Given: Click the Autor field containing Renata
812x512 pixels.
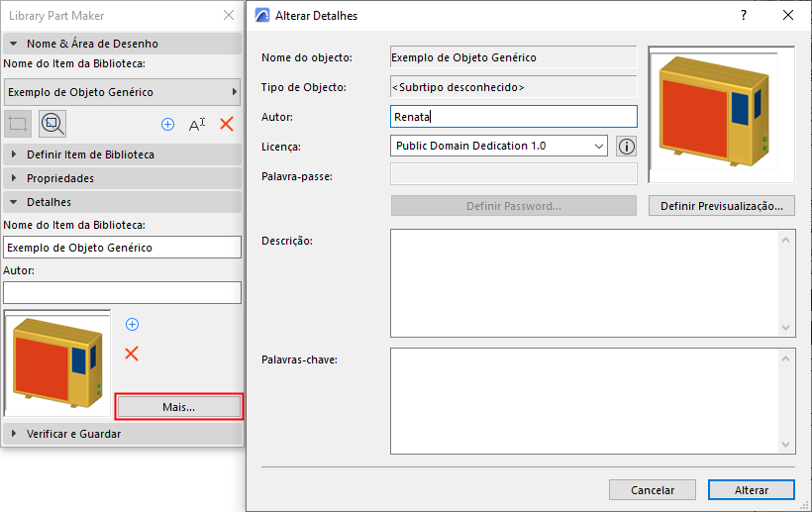Looking at the screenshot, I should pyautogui.click(x=514, y=117).
